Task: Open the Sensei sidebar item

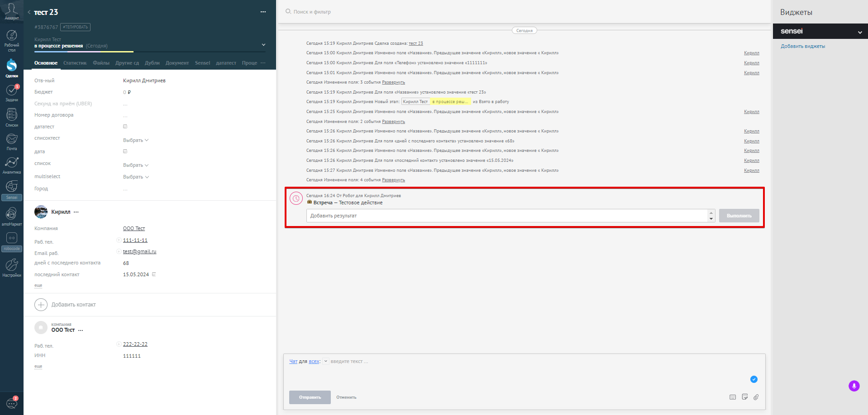Action: tap(12, 190)
